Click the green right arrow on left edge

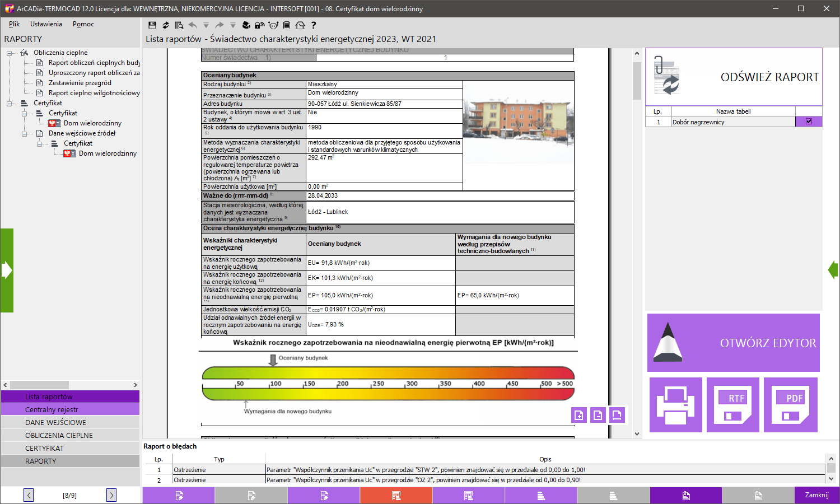pos(7,270)
